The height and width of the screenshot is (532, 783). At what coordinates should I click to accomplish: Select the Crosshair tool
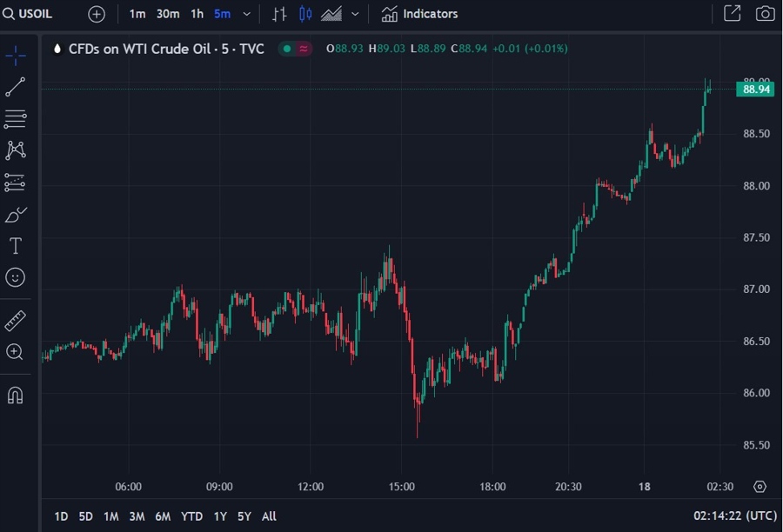click(16, 55)
